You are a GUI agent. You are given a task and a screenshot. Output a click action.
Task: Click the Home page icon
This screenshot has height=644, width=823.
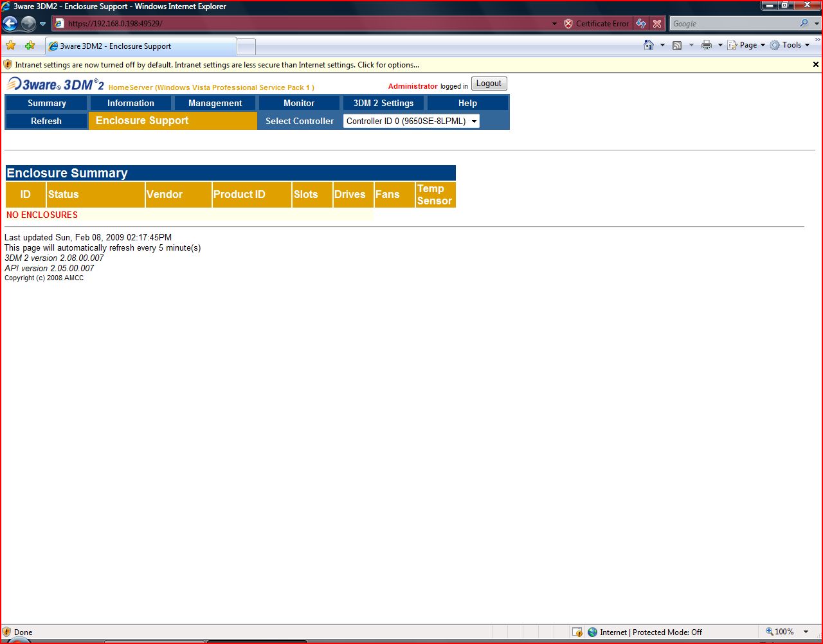tap(649, 45)
